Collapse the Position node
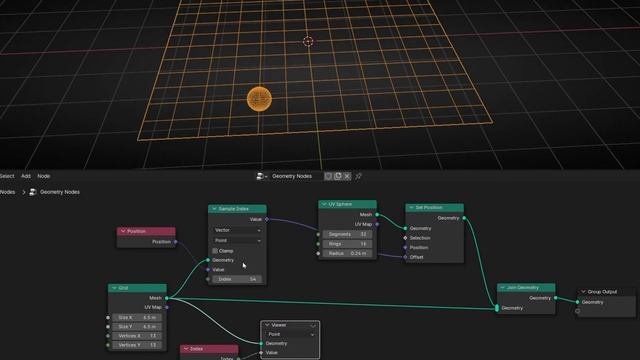This screenshot has width=640, height=360. (x=123, y=231)
